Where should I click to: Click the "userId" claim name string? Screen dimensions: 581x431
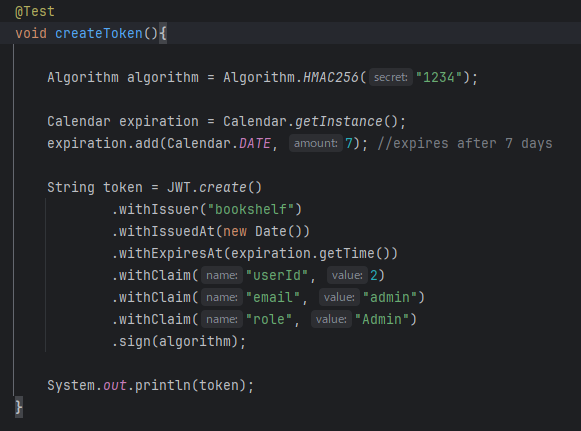(277, 275)
